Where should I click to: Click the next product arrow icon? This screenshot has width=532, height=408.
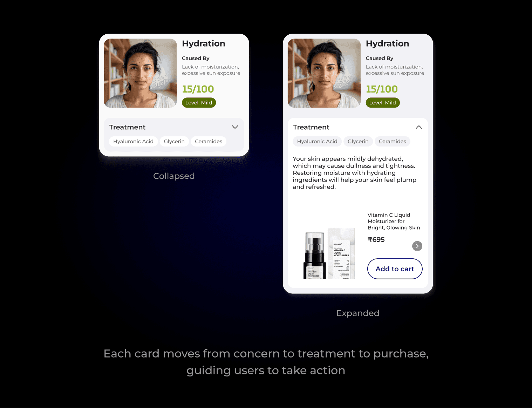click(x=417, y=246)
